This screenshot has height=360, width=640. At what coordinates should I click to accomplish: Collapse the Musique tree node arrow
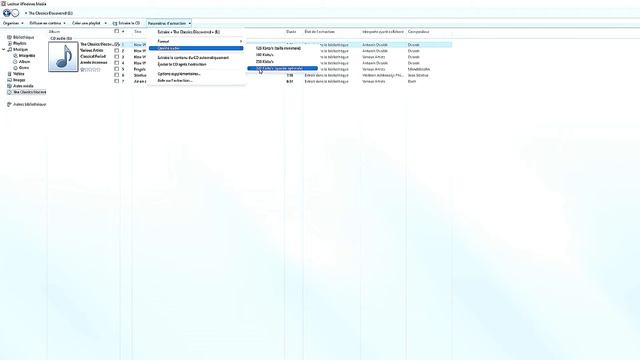(4, 49)
